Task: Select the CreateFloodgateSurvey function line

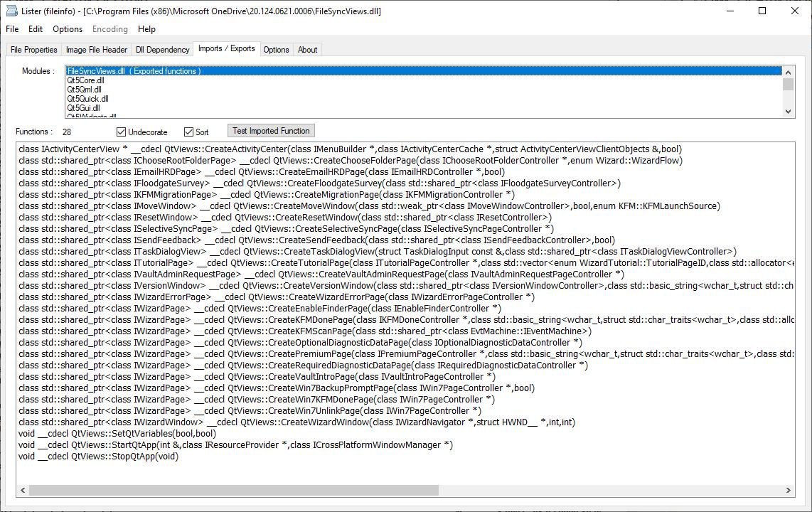Action: [319, 183]
